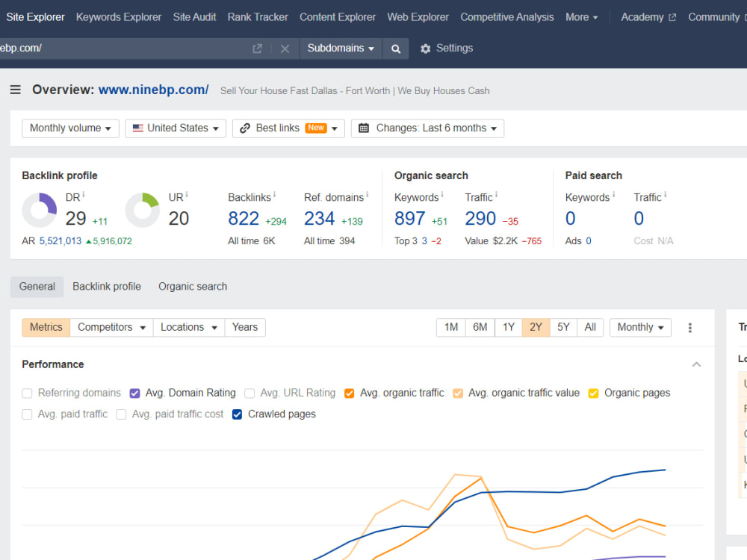Click the Ref. domains info icon
The width and height of the screenshot is (747, 560).
pos(367,194)
